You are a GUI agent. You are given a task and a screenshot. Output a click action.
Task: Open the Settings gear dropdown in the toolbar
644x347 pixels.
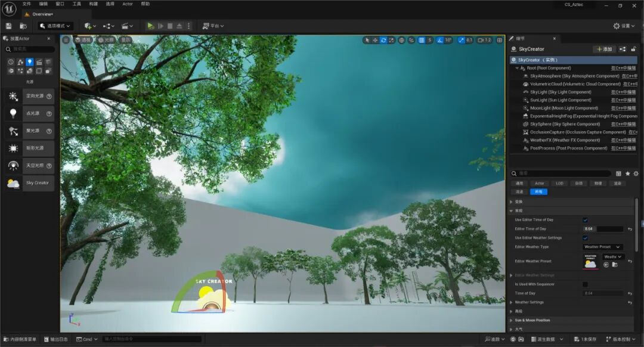(x=624, y=26)
